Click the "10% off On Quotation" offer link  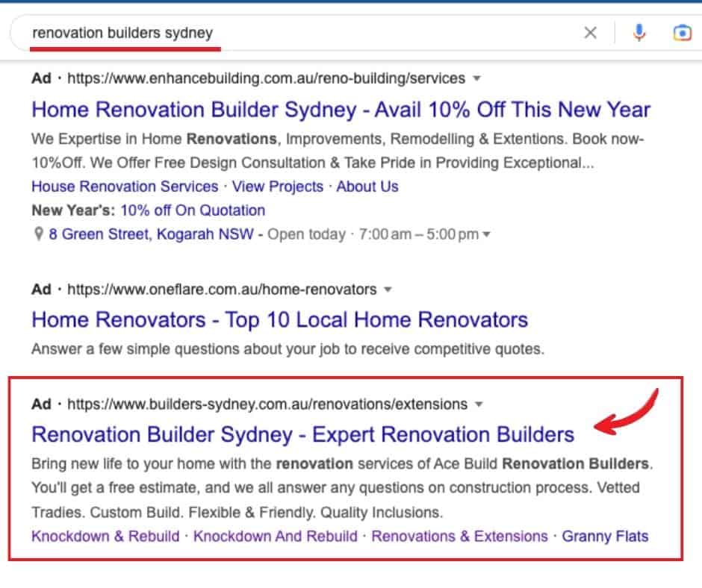point(193,210)
